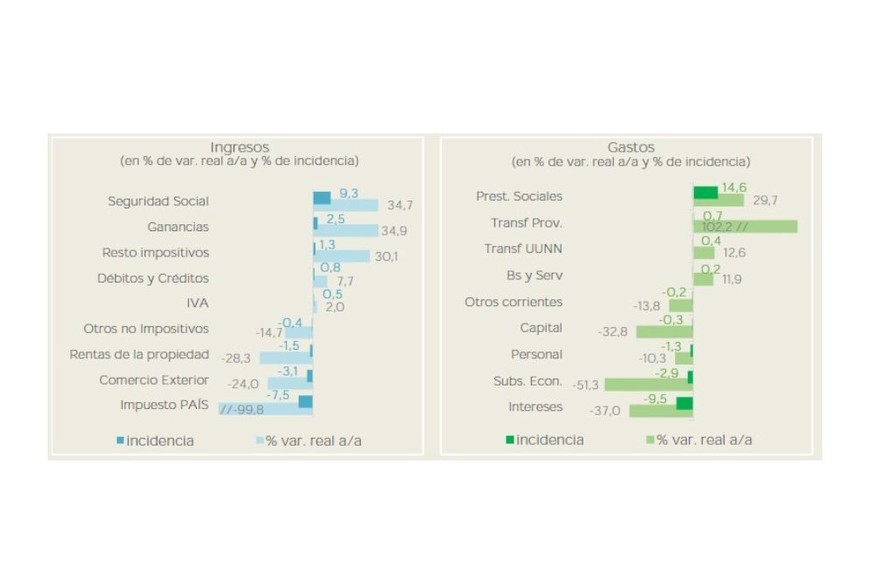Click the light green % var. real legend swatch
The width and height of the screenshot is (870, 580).
[649, 441]
